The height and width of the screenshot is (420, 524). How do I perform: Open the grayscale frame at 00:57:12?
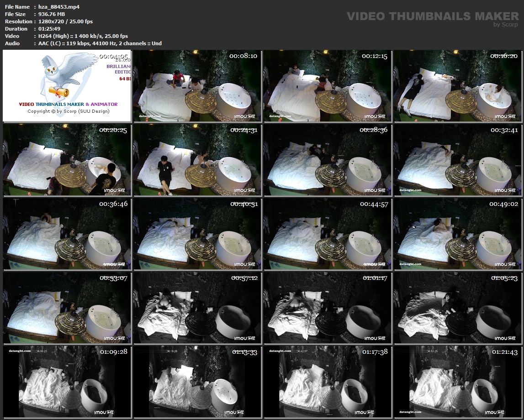[x=197, y=308]
